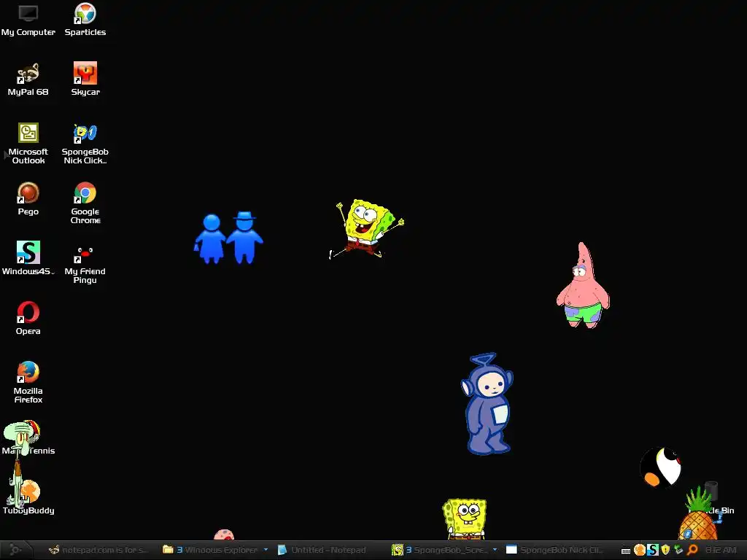Click the Pingu penguin character

[x=660, y=467]
